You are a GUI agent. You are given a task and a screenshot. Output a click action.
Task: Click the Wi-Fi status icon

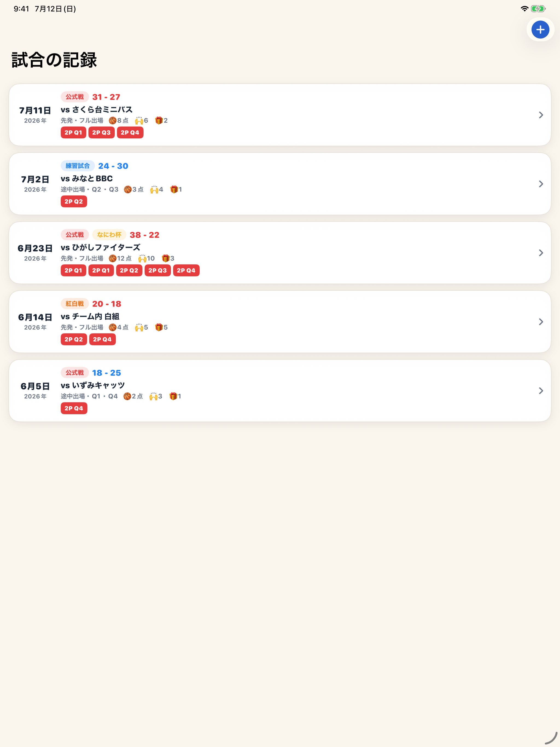coord(524,9)
